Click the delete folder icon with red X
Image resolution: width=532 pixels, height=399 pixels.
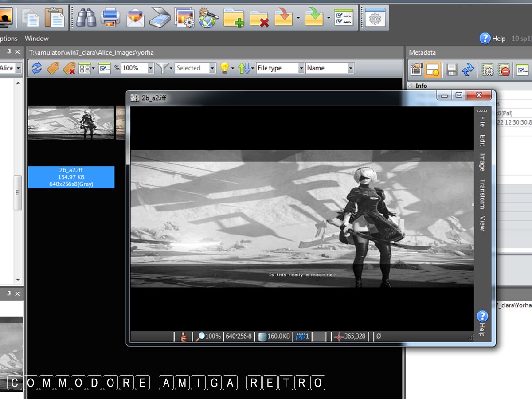(259, 18)
